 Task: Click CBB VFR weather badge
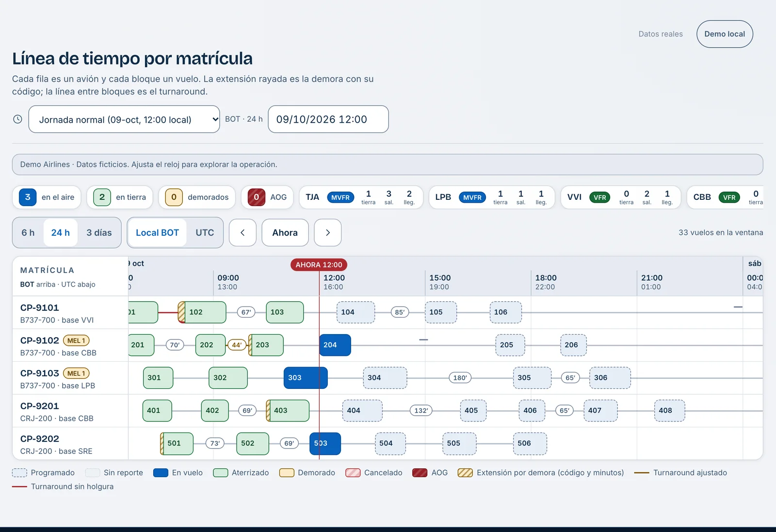pyautogui.click(x=729, y=197)
